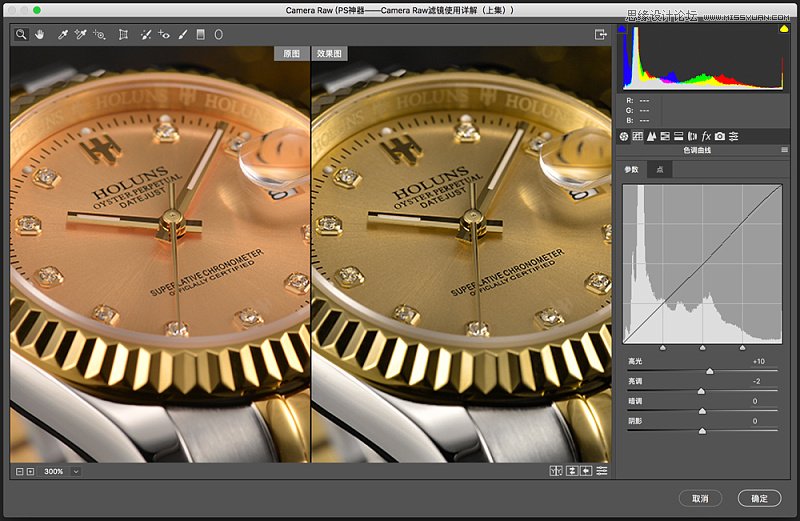The width and height of the screenshot is (800, 521).
Task: Select the Hand tool
Action: click(x=39, y=34)
